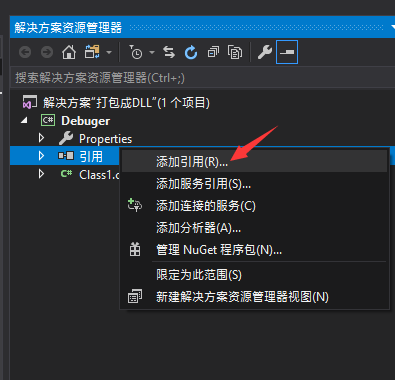Select solution "打包成DLL" node

pos(126,103)
